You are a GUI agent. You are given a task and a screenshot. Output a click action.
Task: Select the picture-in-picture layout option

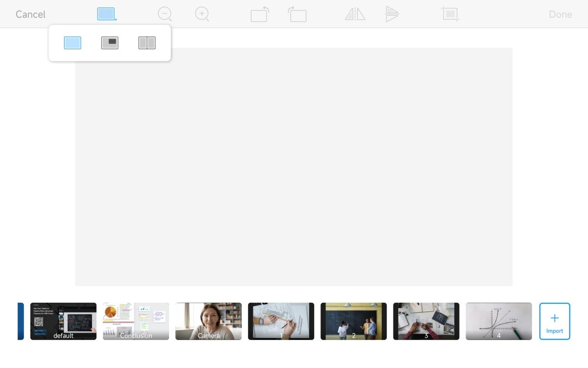[110, 43]
